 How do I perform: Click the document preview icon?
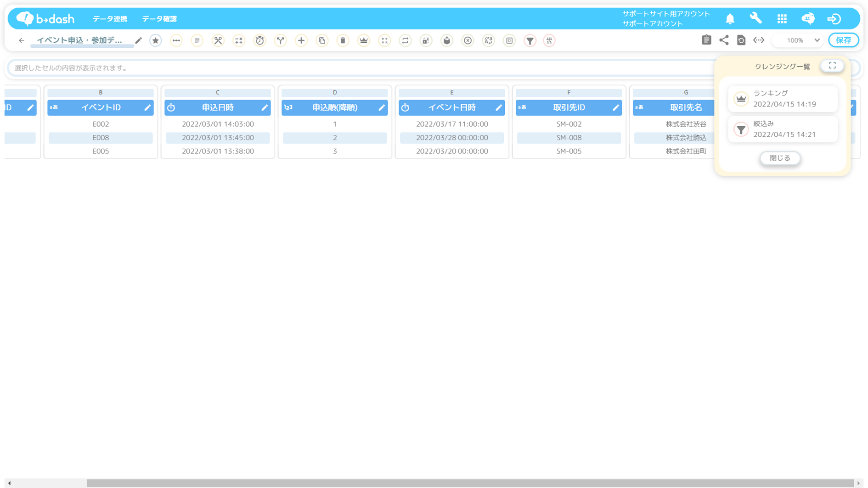(741, 40)
